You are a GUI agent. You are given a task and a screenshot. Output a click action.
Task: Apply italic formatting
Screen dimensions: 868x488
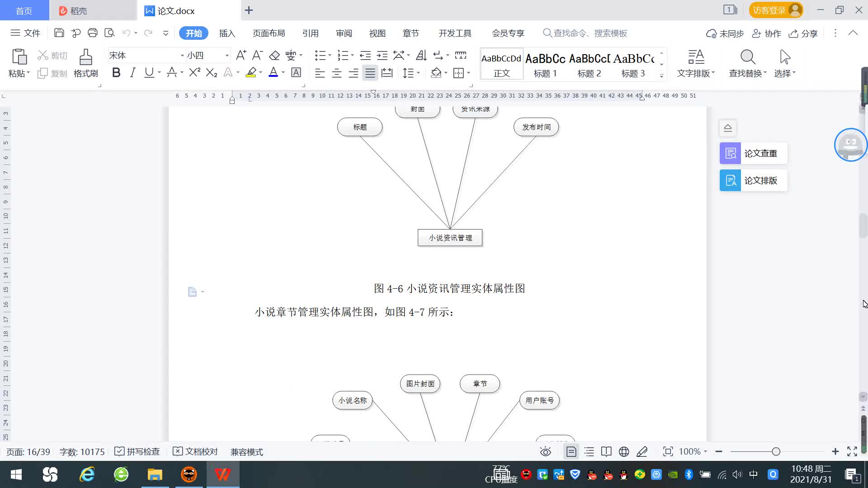point(132,73)
